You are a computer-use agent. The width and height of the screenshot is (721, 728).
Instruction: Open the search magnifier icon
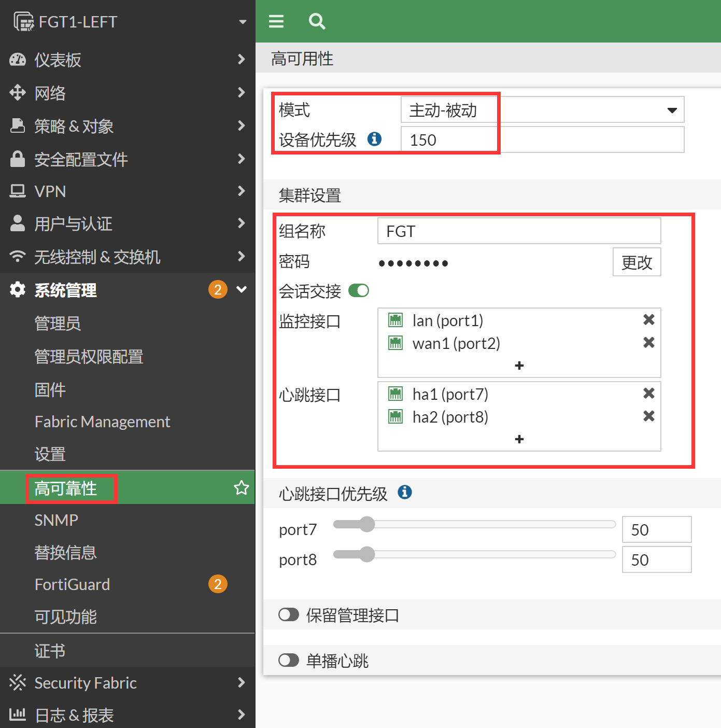click(317, 21)
